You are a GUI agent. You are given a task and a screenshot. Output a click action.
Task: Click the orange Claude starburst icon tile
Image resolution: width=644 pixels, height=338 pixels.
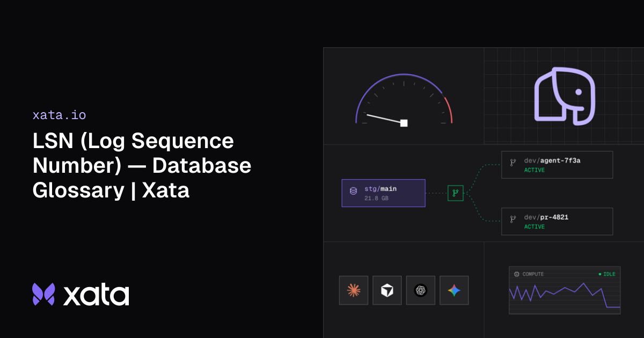pyautogui.click(x=354, y=290)
